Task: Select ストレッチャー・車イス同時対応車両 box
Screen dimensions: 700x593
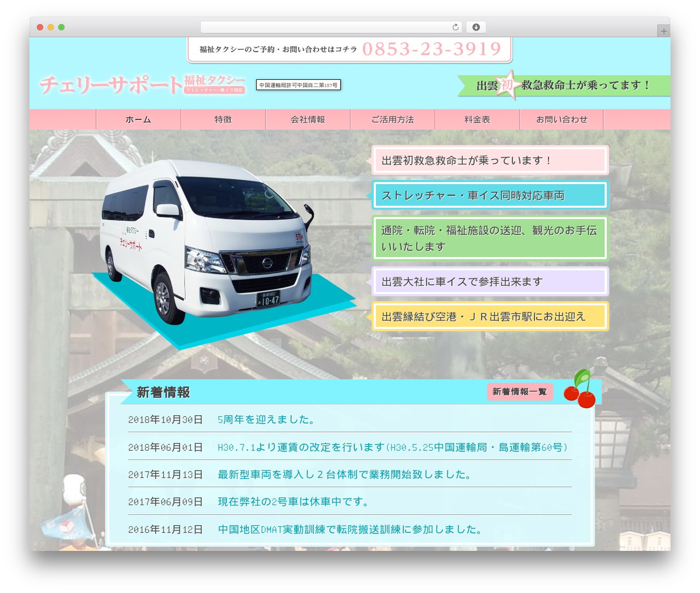Action: point(490,195)
